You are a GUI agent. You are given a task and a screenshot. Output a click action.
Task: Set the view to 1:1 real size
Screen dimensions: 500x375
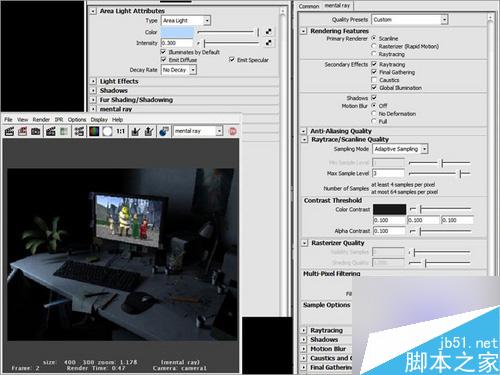[x=120, y=131]
